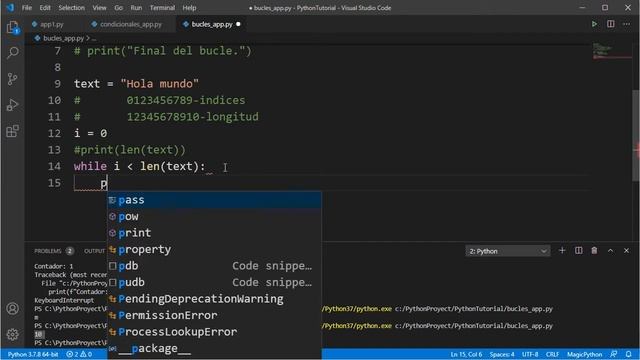Choose 'pdb' code snippet suggestion
Viewport: 640px width, 360px height.
pos(214,266)
